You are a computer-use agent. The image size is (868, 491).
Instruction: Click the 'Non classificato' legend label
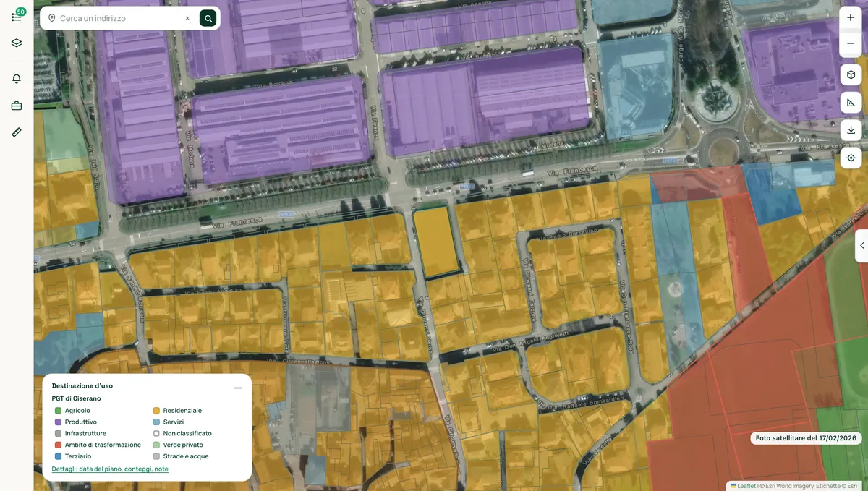[187, 434]
